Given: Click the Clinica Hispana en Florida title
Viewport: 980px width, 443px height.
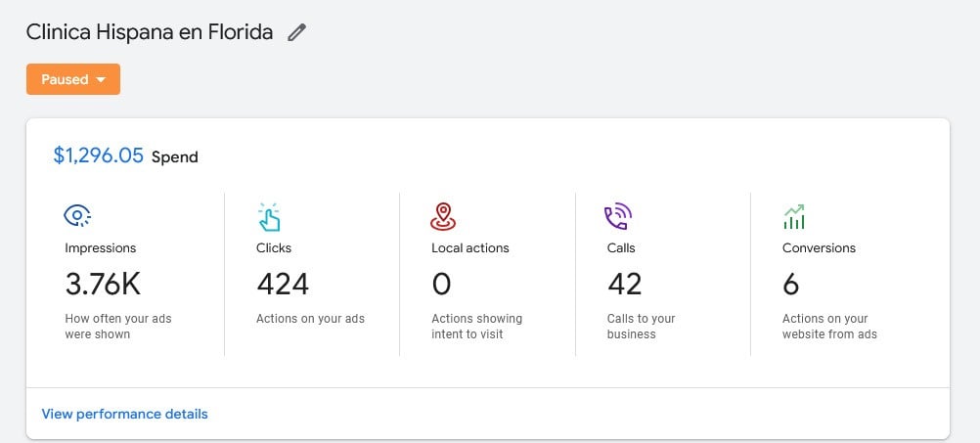Looking at the screenshot, I should point(150,32).
